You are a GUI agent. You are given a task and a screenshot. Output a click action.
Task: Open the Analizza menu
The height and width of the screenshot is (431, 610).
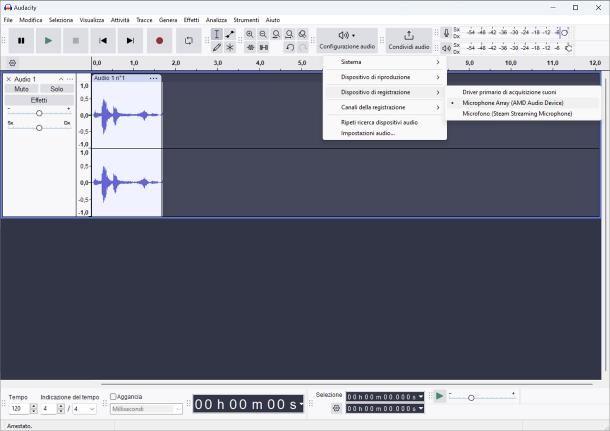coord(216,20)
